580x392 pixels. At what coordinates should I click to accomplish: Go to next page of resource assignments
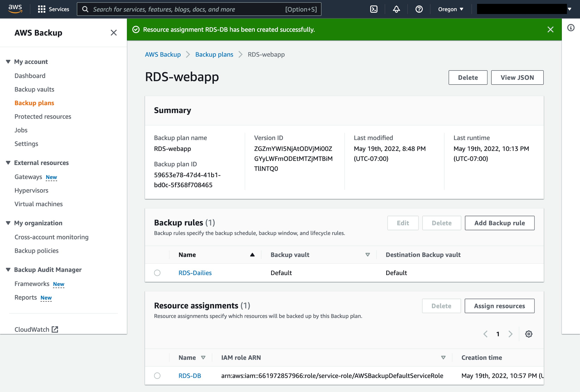tap(510, 334)
